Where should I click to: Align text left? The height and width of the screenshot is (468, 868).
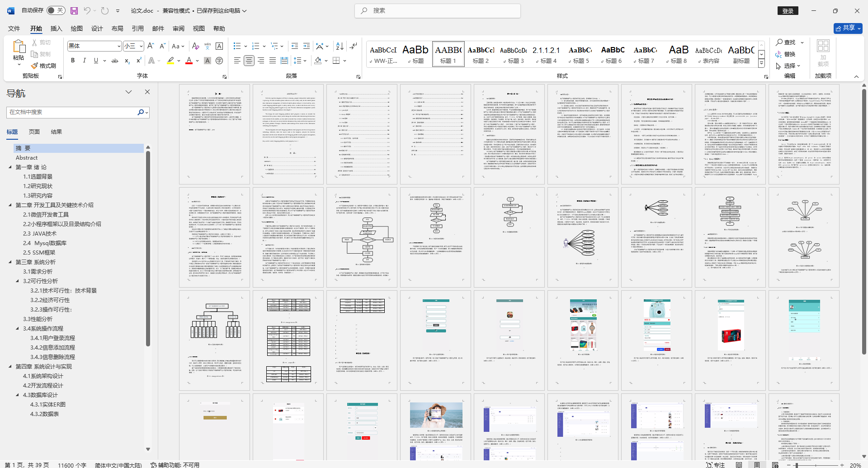[237, 61]
